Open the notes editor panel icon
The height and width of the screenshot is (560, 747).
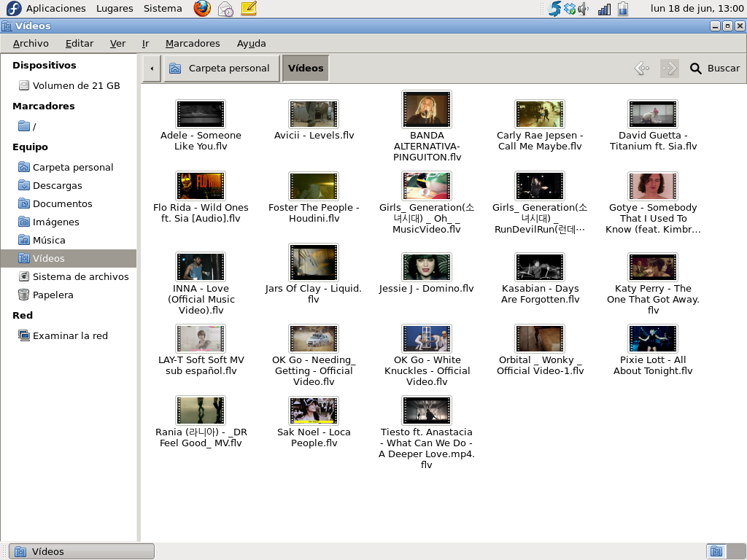[249, 8]
